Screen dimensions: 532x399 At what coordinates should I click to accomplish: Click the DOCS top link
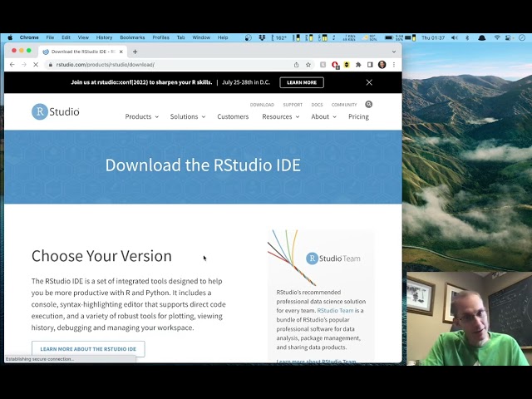point(317,105)
